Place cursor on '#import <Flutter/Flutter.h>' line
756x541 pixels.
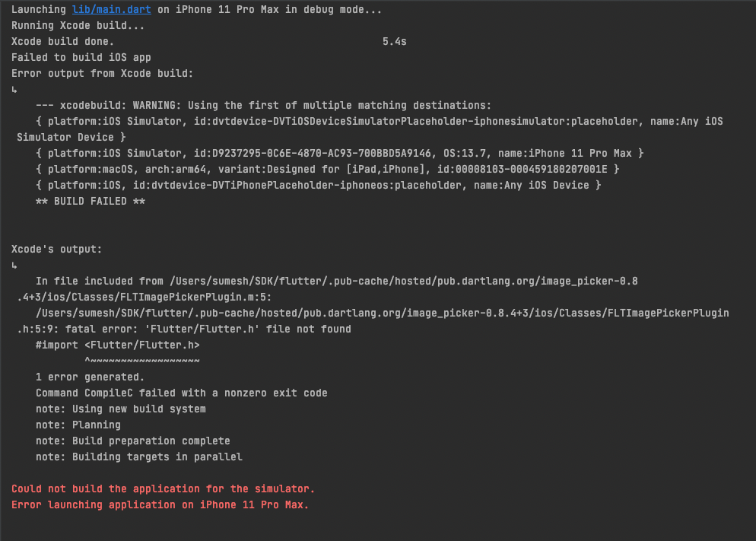click(x=117, y=345)
